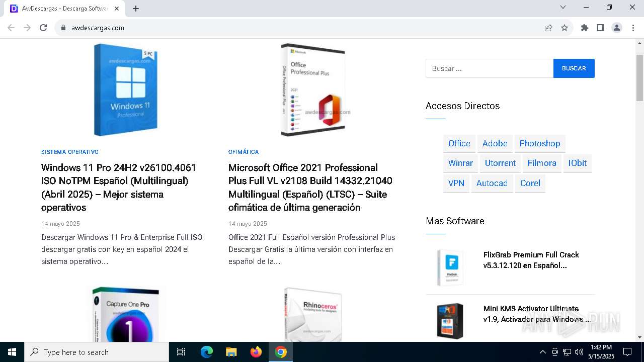This screenshot has width=644, height=362.
Task: Bookmark this tab with the star icon
Action: [x=565, y=28]
